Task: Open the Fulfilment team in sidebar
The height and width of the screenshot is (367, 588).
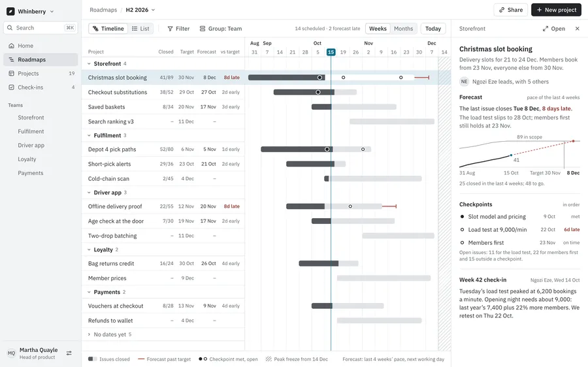Action: (31, 131)
